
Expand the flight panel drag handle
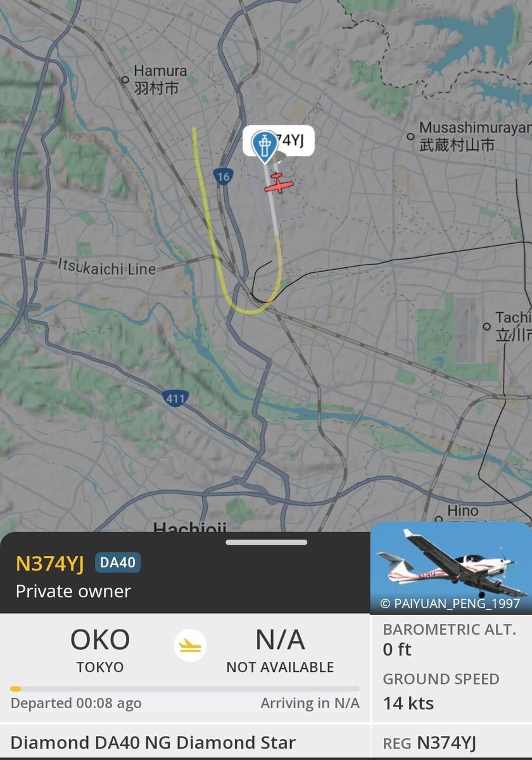(266, 542)
